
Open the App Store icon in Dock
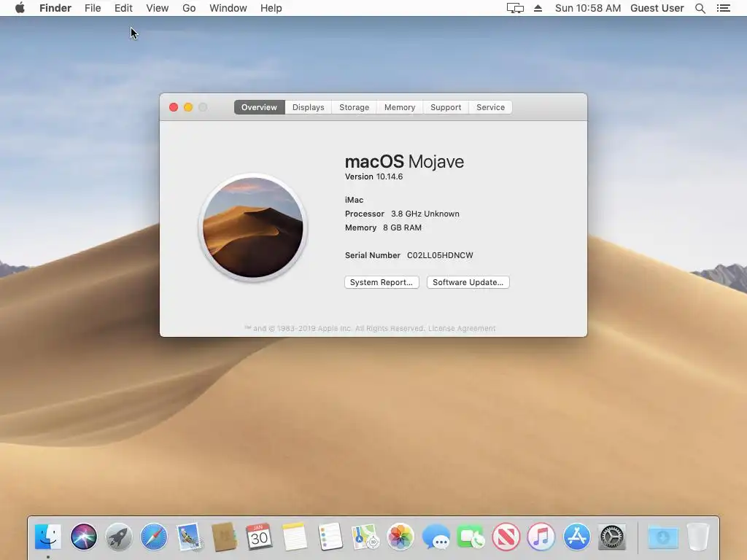tap(576, 537)
